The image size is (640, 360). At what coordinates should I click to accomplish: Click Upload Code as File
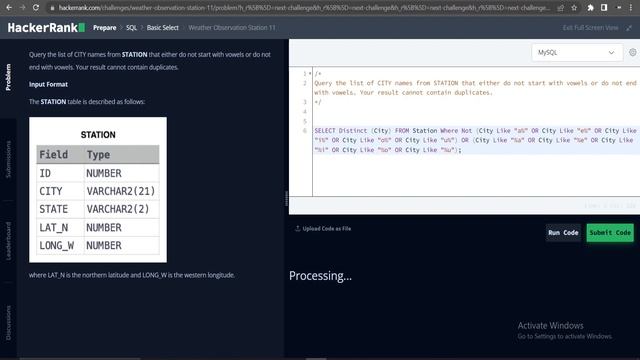[323, 229]
